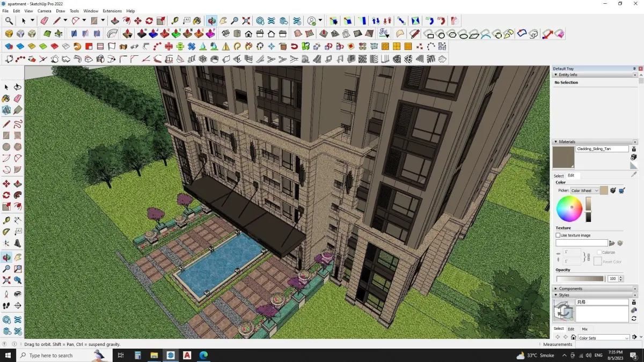Pick the Zoom Extents tool in left toolbar

pos(6,280)
